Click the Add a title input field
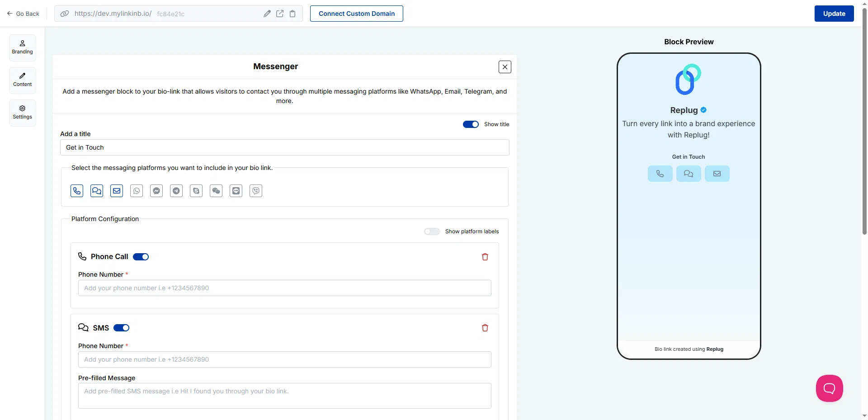Image resolution: width=868 pixels, height=420 pixels. point(285,147)
